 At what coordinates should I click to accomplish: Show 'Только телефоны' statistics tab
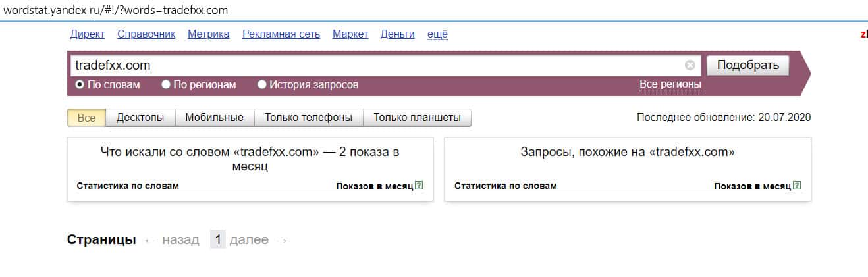point(308,118)
